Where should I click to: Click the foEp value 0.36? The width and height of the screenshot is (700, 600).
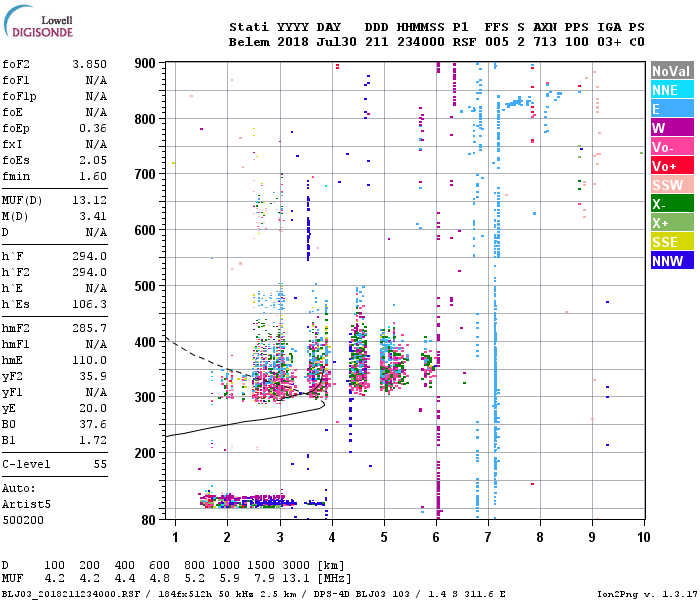point(93,129)
